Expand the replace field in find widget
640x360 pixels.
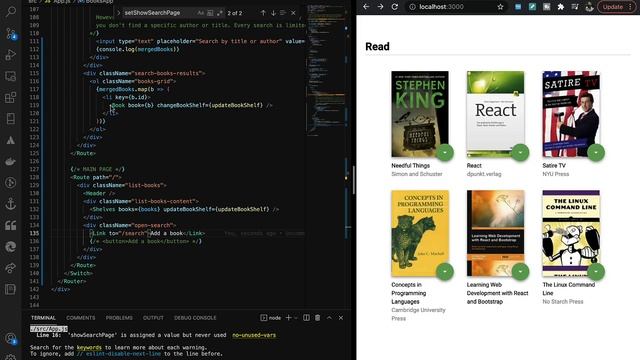tap(118, 13)
